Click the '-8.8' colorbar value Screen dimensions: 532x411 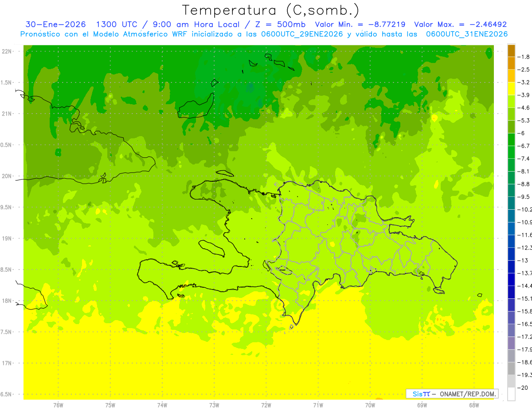[x=524, y=184]
